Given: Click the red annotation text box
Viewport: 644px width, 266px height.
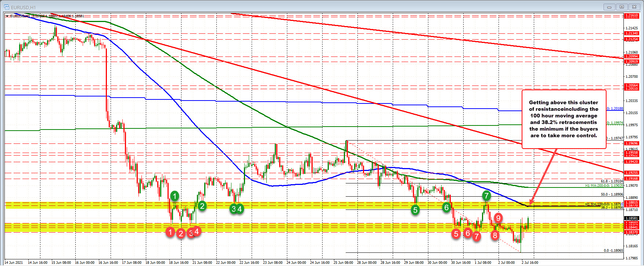Looking at the screenshot, I should 564,119.
